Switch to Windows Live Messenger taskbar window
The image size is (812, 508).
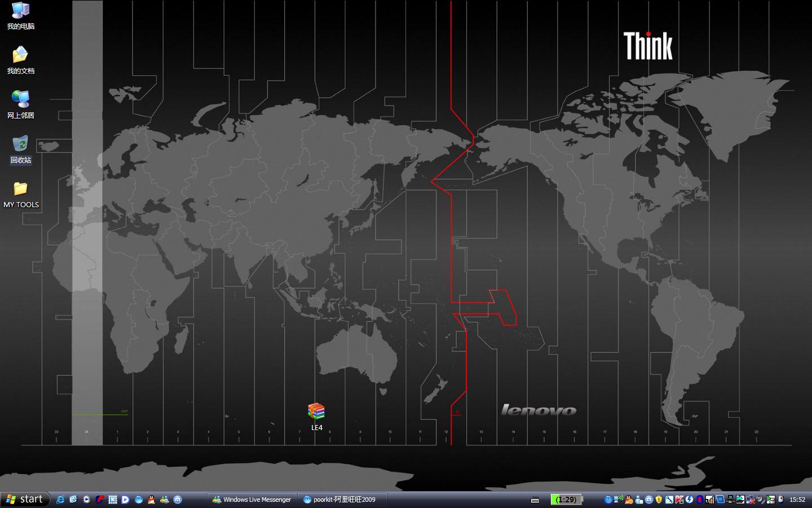252,500
